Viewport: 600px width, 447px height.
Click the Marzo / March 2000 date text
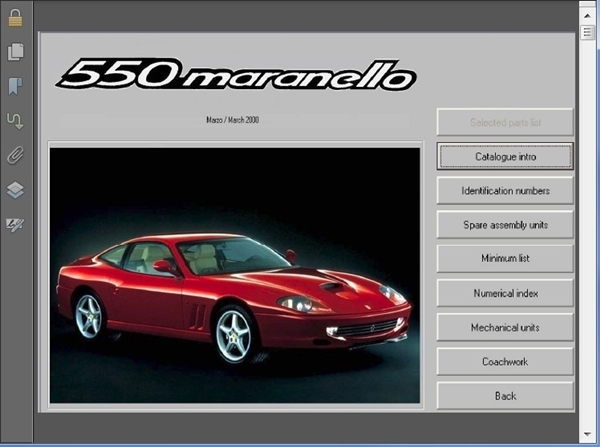[233, 120]
